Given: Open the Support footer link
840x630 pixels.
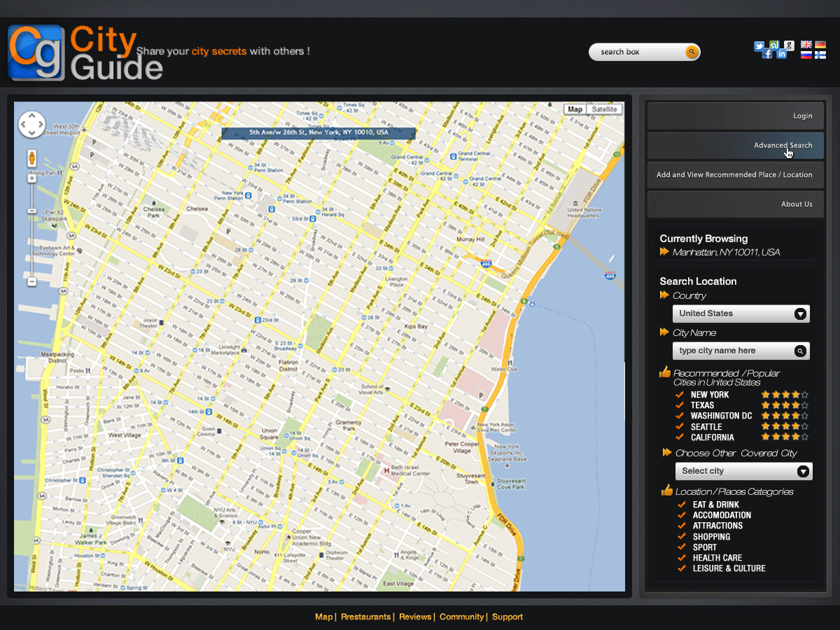Looking at the screenshot, I should click(507, 617).
